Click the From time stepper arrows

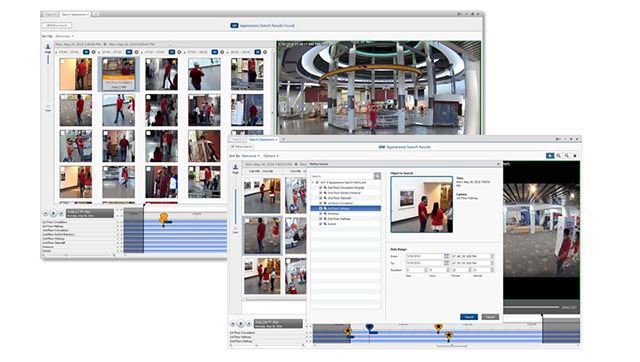tap(492, 256)
